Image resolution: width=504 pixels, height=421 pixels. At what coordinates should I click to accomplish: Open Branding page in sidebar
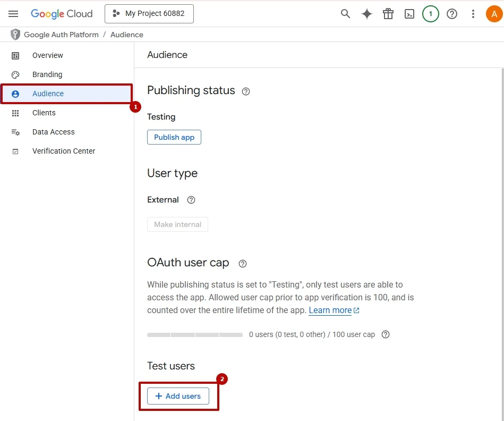47,74
